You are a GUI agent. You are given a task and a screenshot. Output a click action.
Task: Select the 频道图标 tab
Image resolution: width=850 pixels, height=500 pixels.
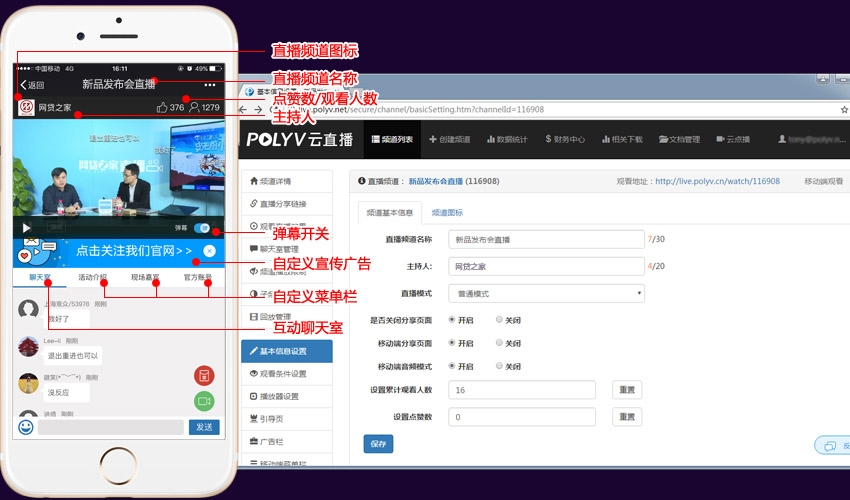point(447,213)
